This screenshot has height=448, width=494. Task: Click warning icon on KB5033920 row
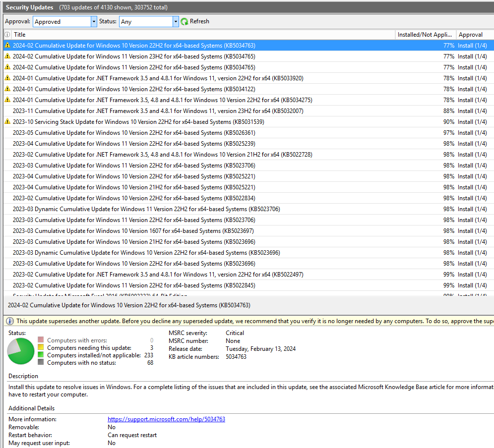(x=7, y=78)
